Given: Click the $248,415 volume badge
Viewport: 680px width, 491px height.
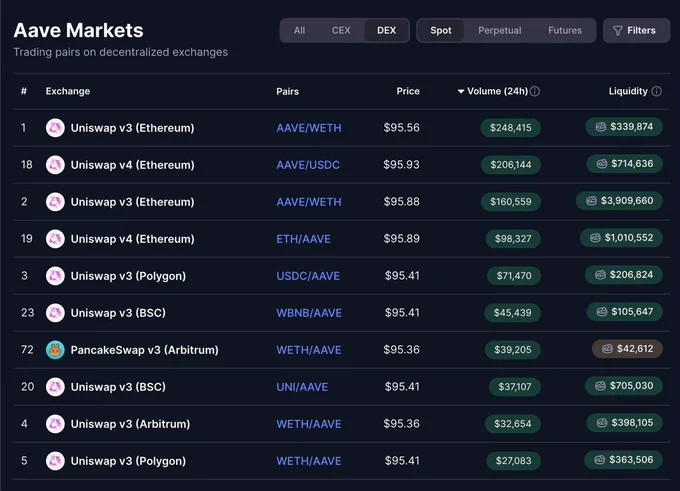Looking at the screenshot, I should click(510, 128).
